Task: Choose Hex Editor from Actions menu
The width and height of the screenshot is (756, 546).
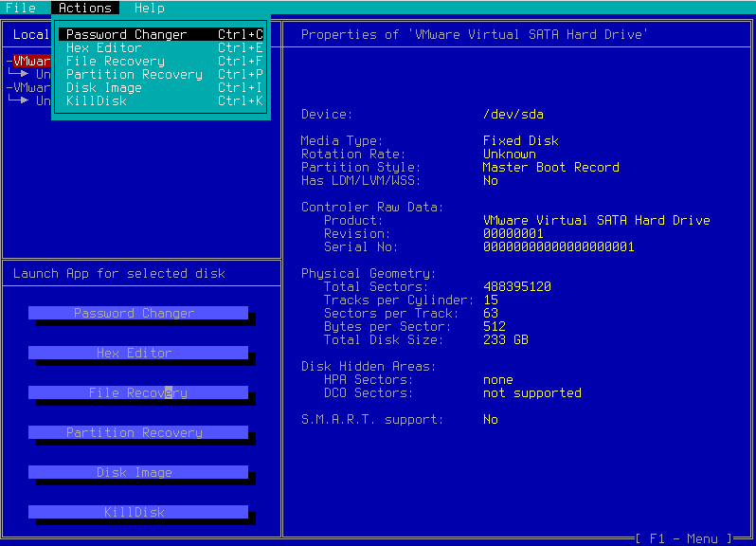Action: click(161, 47)
